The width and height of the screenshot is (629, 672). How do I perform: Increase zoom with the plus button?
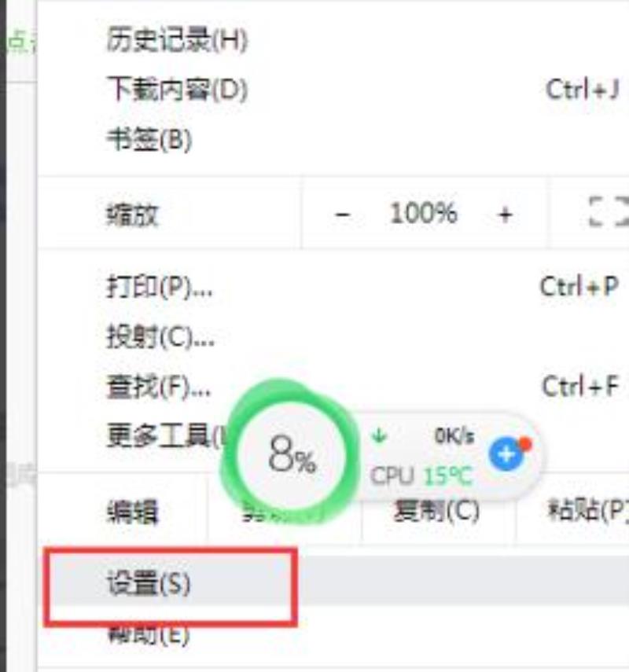tap(506, 214)
